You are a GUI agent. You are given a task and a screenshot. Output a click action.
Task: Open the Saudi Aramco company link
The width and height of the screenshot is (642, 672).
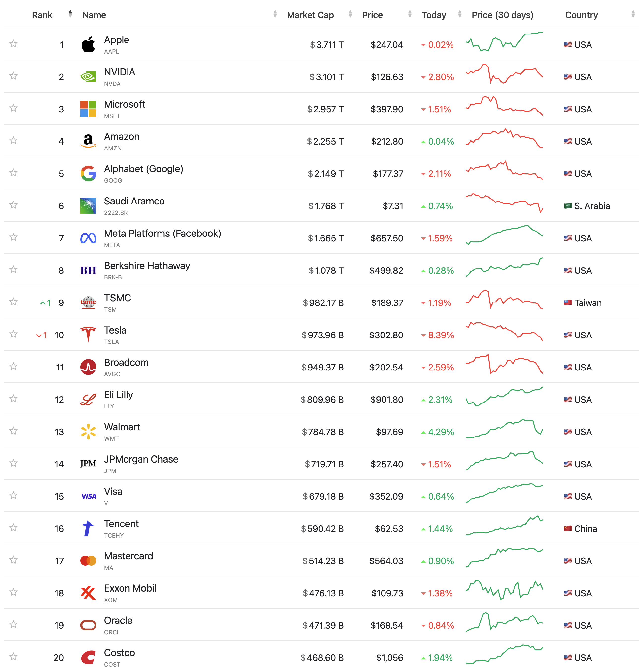[x=134, y=201]
